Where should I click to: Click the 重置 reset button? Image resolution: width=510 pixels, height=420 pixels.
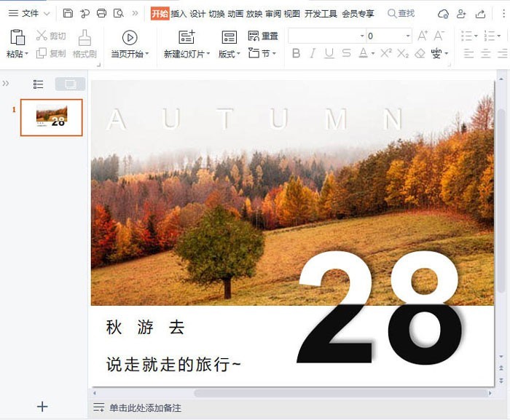tap(263, 36)
